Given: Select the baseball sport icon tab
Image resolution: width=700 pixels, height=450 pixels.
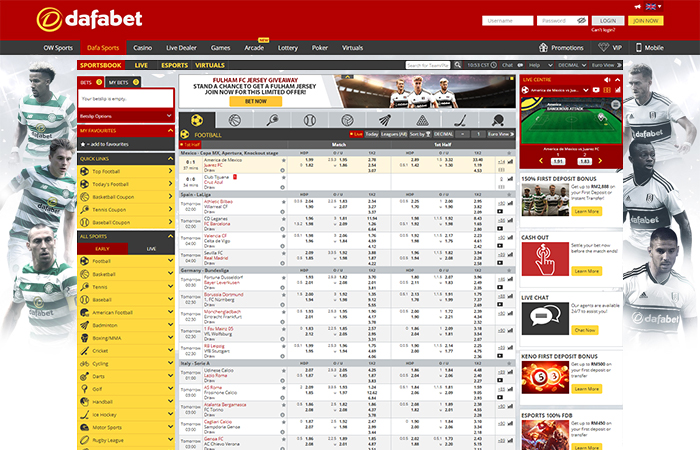Looking at the screenshot, I should coord(310,120).
